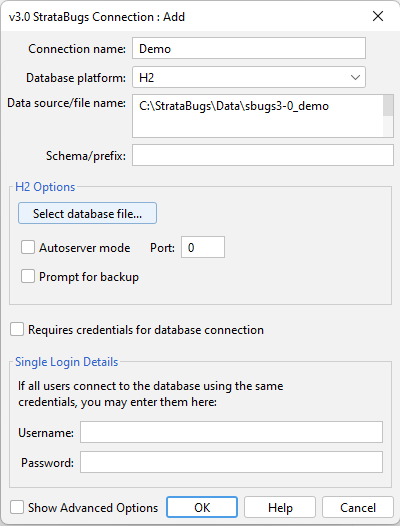Viewport: 400px width, 526px height.
Task: Confirm with the OK button
Action: 202,507
